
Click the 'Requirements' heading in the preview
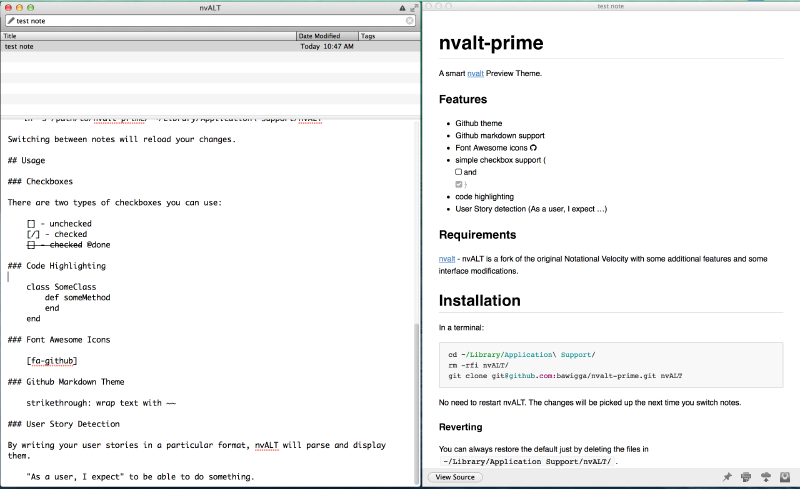[478, 235]
